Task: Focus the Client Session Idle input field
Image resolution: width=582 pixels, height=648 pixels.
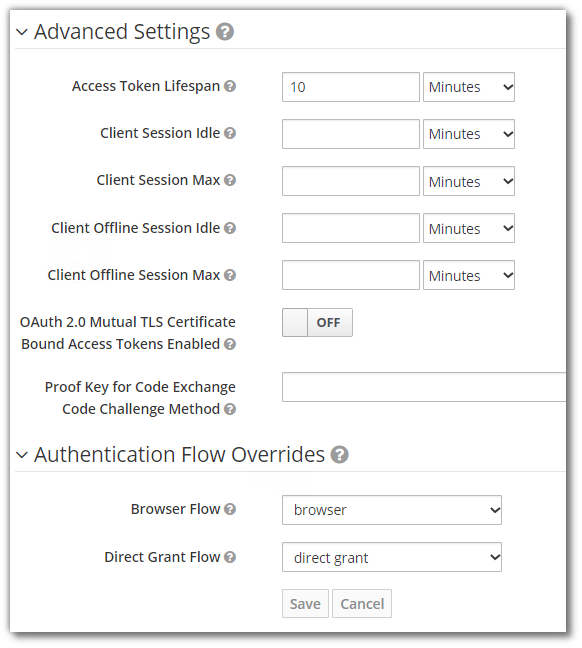Action: coord(351,134)
